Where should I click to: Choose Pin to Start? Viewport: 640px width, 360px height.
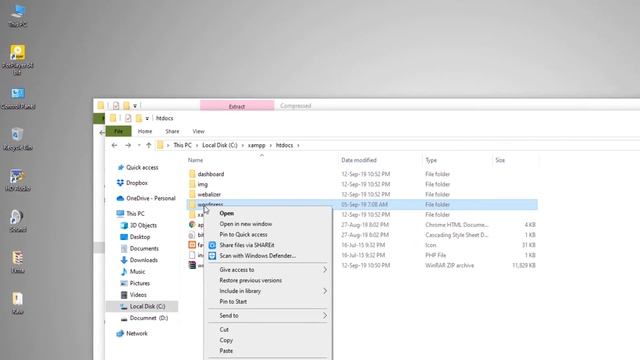click(233, 302)
